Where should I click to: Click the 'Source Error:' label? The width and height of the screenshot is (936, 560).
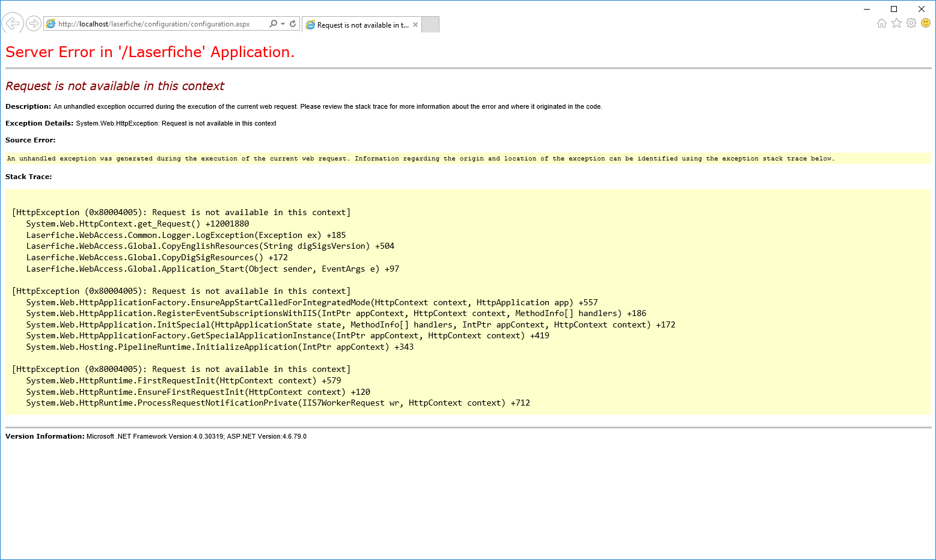click(x=30, y=140)
